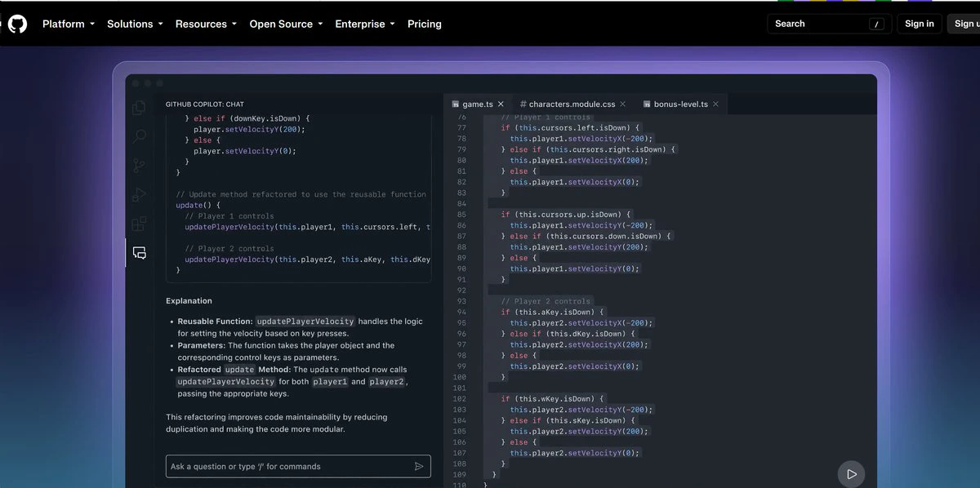Image resolution: width=980 pixels, height=488 pixels.
Task: Click the Sign in button
Action: point(920,24)
